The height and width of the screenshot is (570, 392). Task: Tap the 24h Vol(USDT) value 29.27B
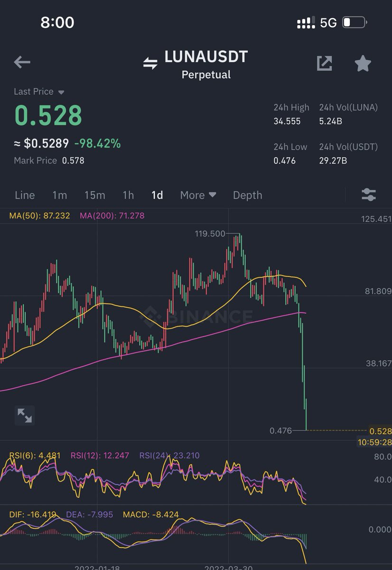click(333, 161)
